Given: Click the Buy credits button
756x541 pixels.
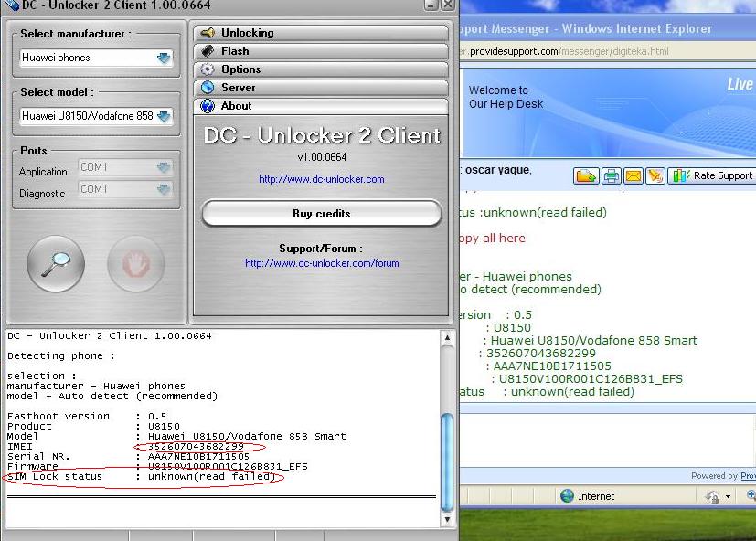Looking at the screenshot, I should 321,214.
